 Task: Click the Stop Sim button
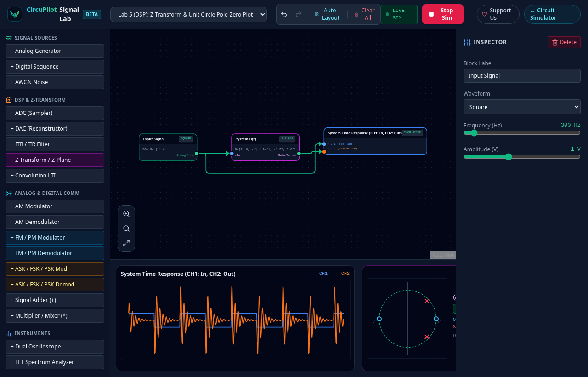[443, 14]
